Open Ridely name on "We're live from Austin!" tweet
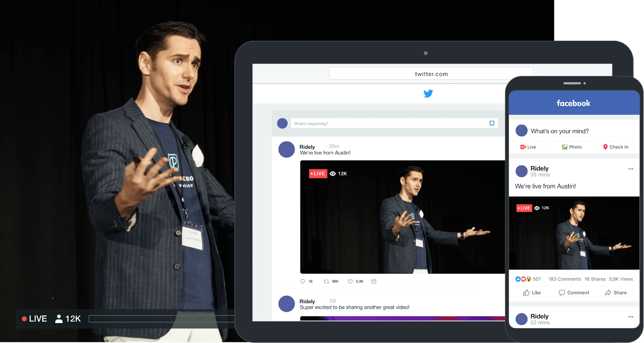 307,147
